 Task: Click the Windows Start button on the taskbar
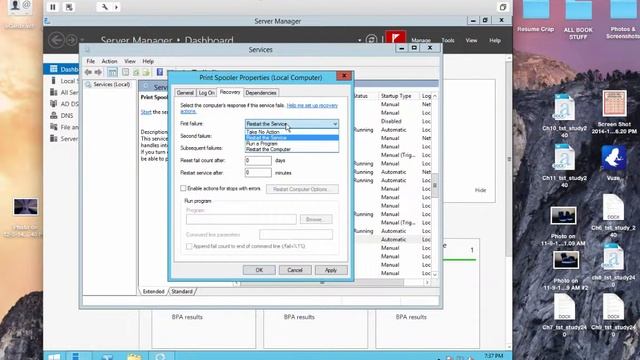(54, 356)
